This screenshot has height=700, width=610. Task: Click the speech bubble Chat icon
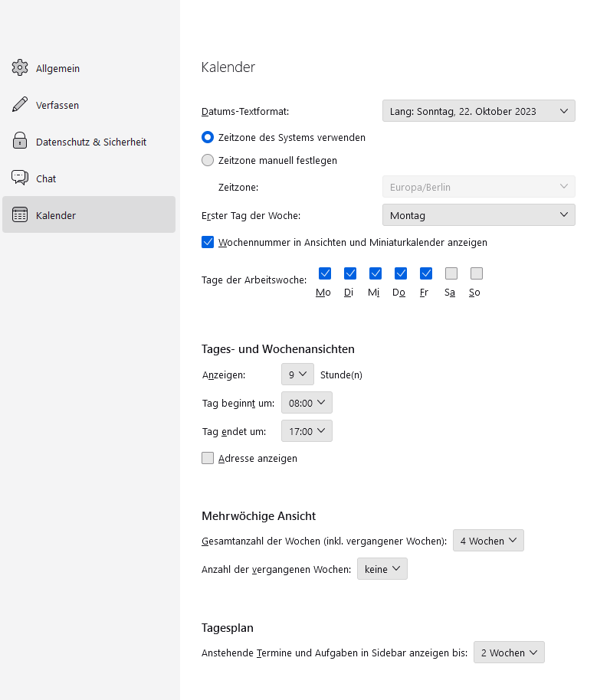pos(20,178)
